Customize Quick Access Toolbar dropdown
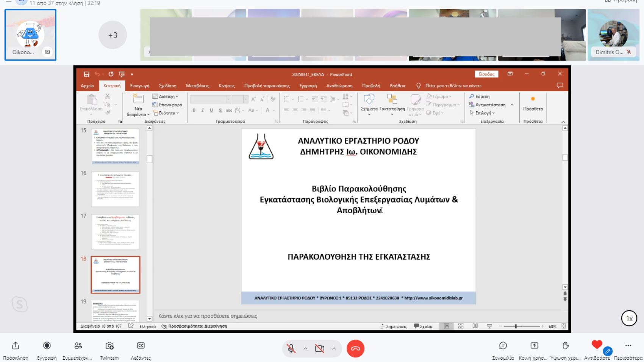644x362 pixels. click(132, 74)
